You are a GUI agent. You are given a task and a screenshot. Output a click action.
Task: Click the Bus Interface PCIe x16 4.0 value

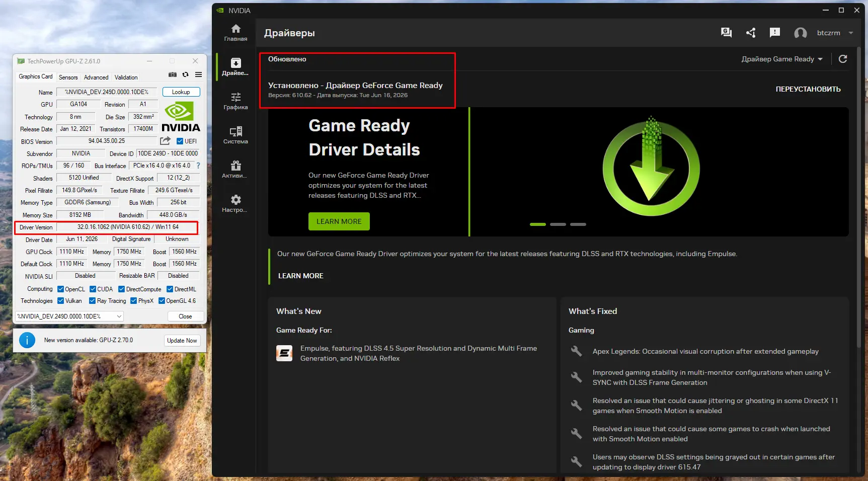[162, 166]
